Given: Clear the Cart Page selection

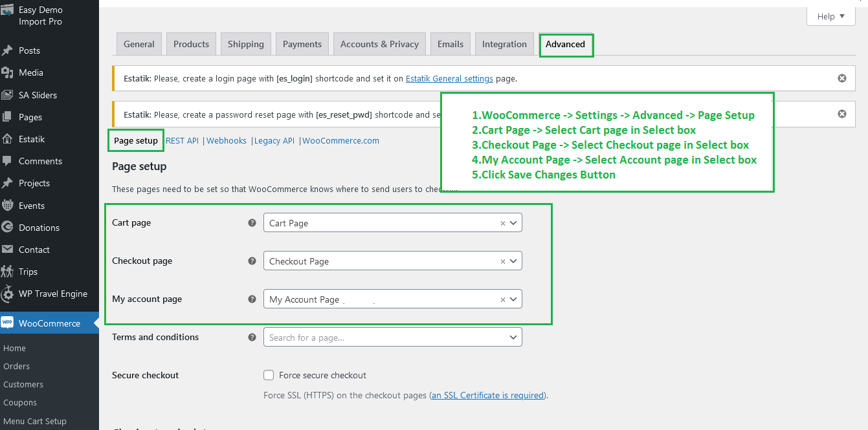Looking at the screenshot, I should (503, 223).
